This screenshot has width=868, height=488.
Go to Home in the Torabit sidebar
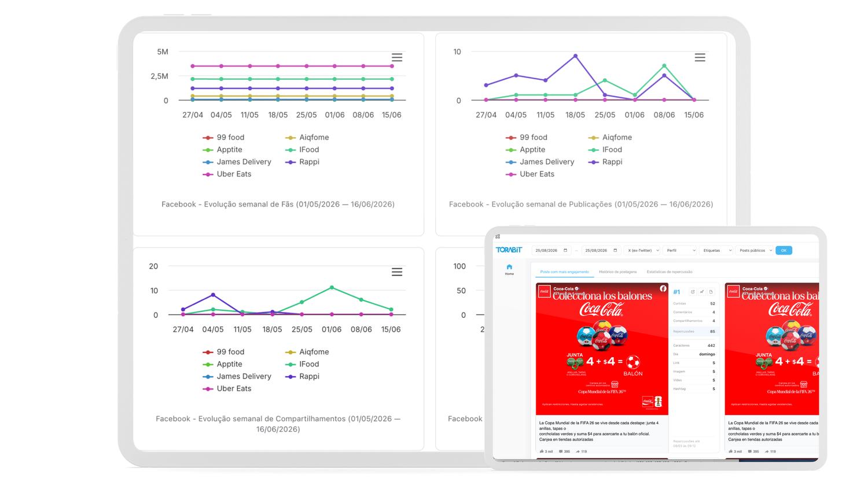pyautogui.click(x=509, y=270)
